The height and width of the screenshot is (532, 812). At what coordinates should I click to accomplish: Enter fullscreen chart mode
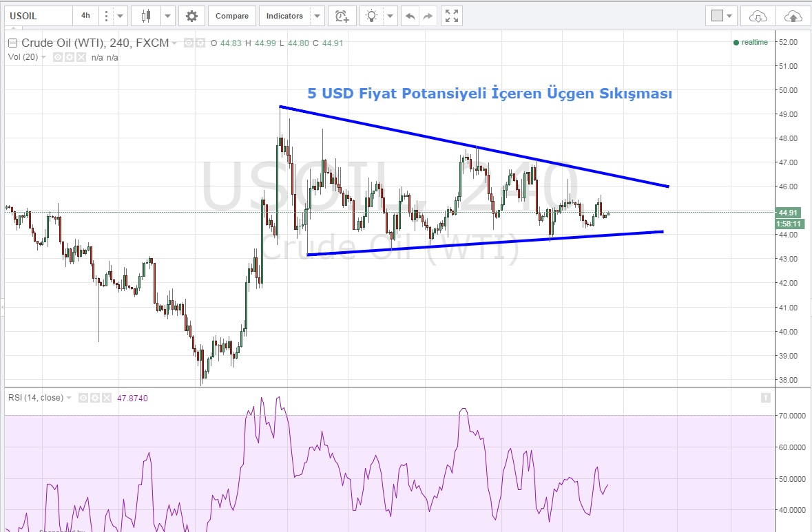click(x=452, y=16)
